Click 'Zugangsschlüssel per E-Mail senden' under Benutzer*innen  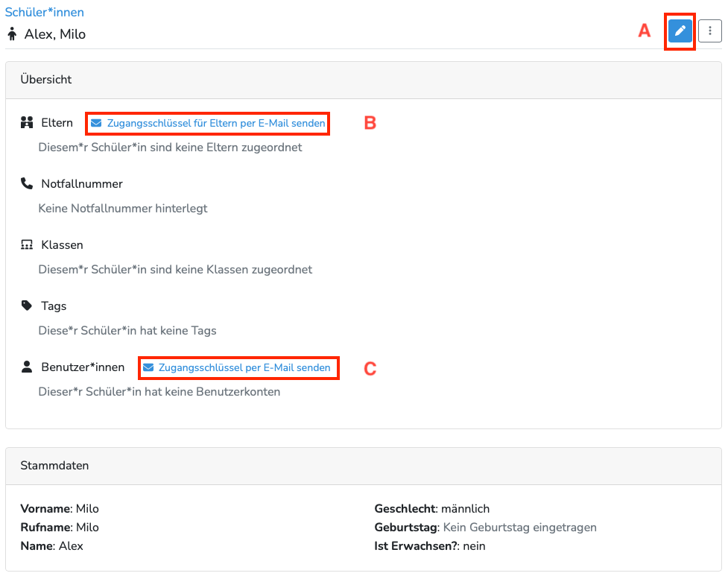244,367
